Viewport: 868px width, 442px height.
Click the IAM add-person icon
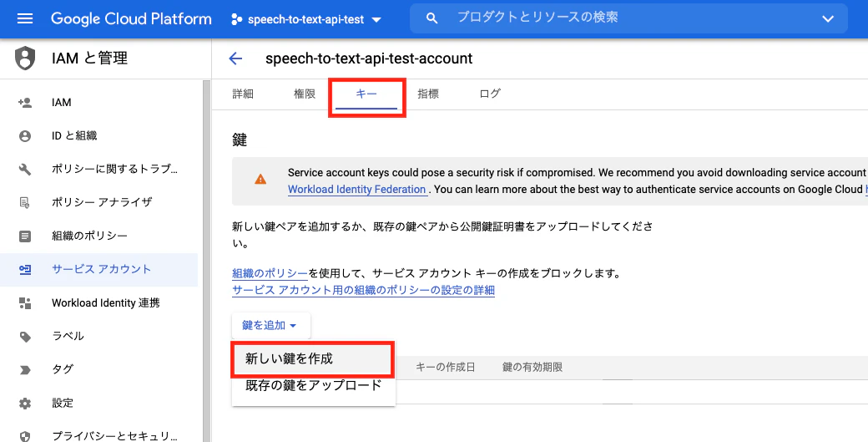click(x=25, y=103)
